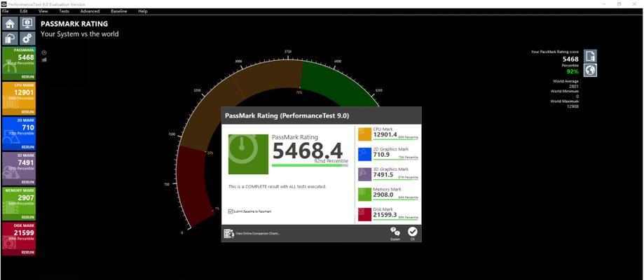Click the red low-score gauge segment
Viewport: 644px width, 280px height.
pos(193,185)
